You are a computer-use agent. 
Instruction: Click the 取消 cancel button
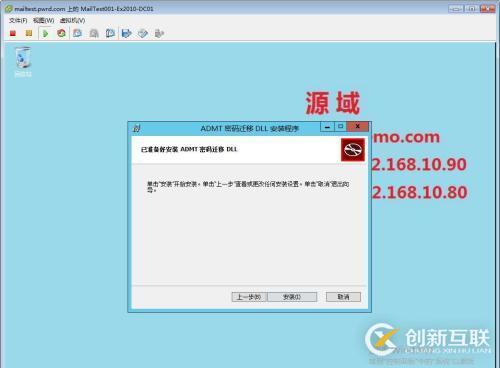343,297
